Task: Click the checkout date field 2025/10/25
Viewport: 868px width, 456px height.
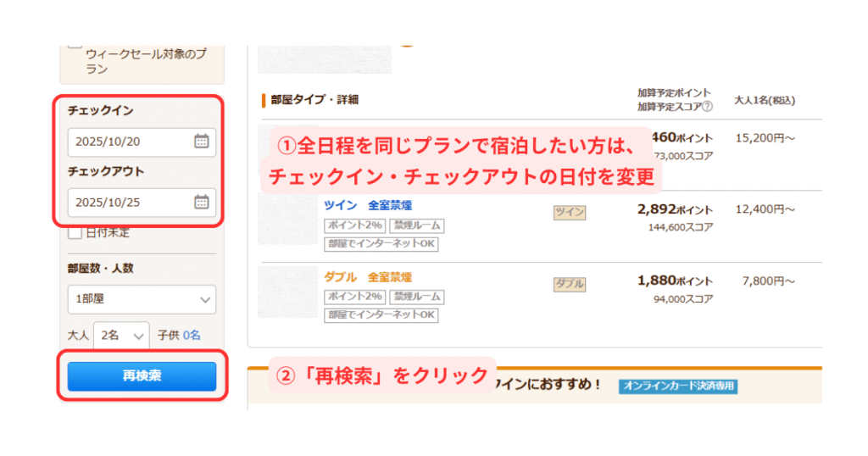Action: (142, 203)
